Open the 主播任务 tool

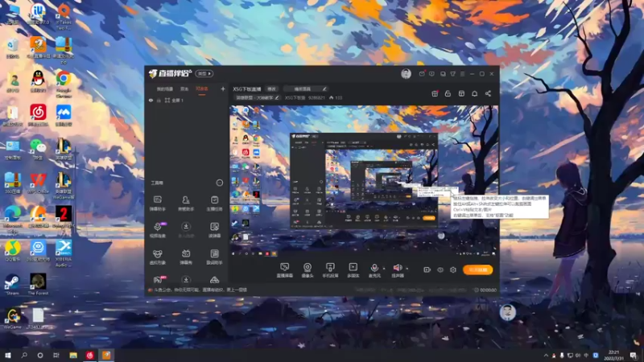(214, 204)
